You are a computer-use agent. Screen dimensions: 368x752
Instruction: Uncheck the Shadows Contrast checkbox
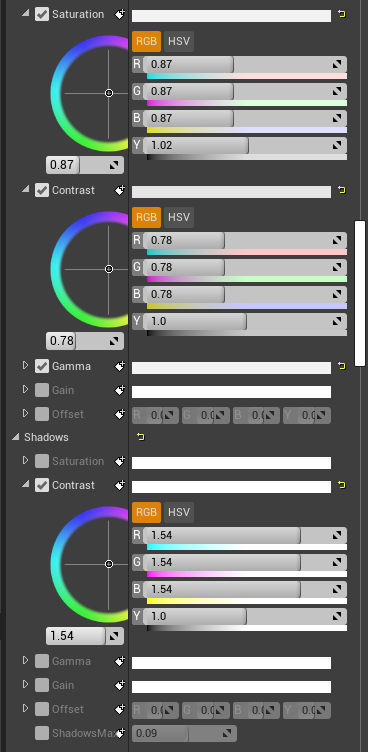(x=42, y=485)
